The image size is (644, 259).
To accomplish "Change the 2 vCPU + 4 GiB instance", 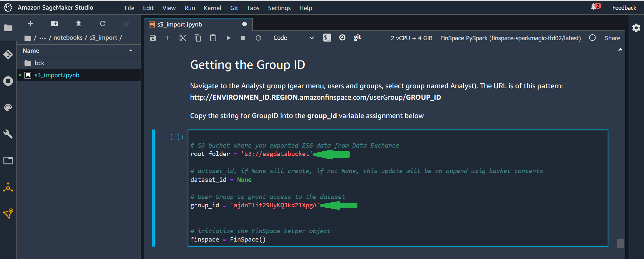I will [x=411, y=38].
